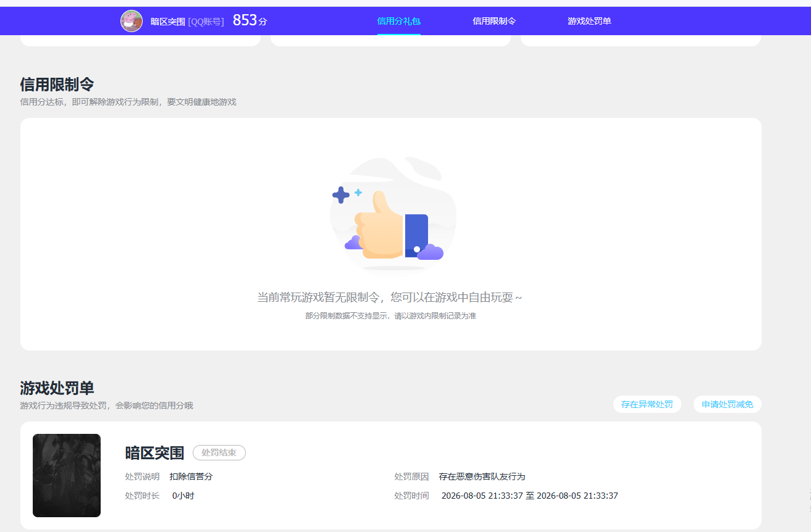
Task: Click the [QQ账号] label in header
Action: (x=206, y=22)
